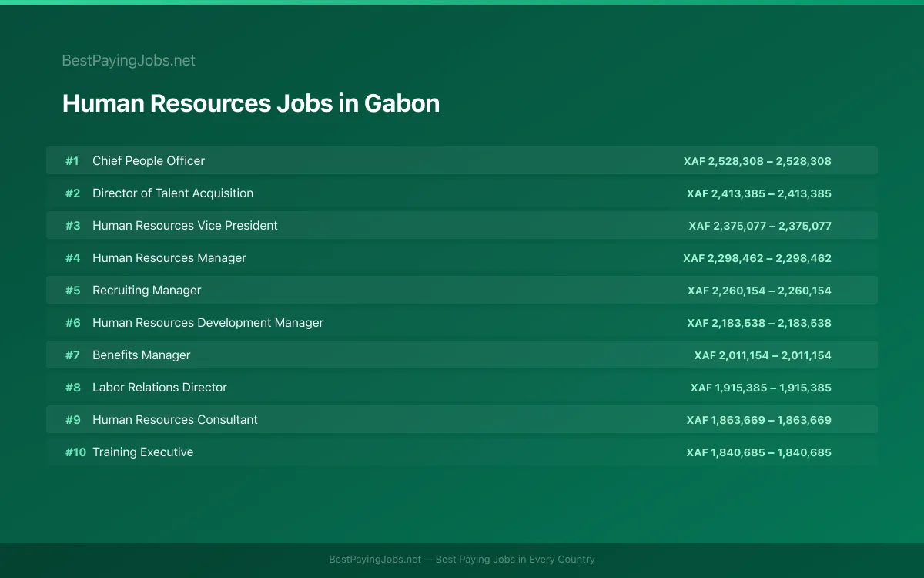Click the #2 rank number

coord(72,193)
